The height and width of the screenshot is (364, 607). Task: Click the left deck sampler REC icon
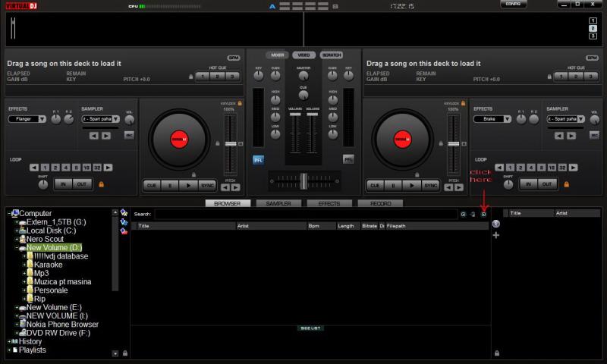(128, 135)
